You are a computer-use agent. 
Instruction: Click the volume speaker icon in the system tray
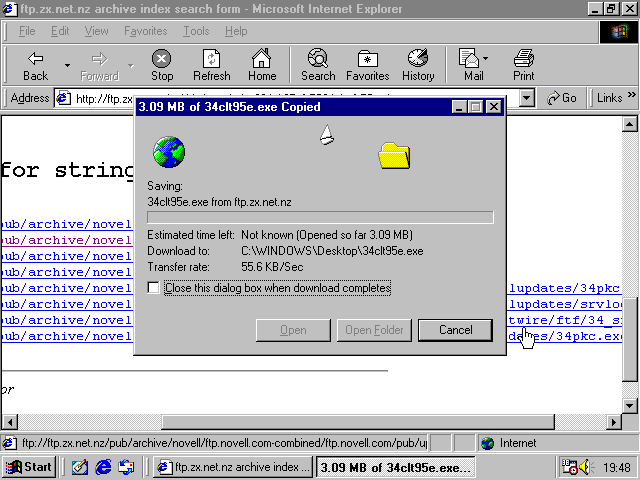click(x=586, y=467)
